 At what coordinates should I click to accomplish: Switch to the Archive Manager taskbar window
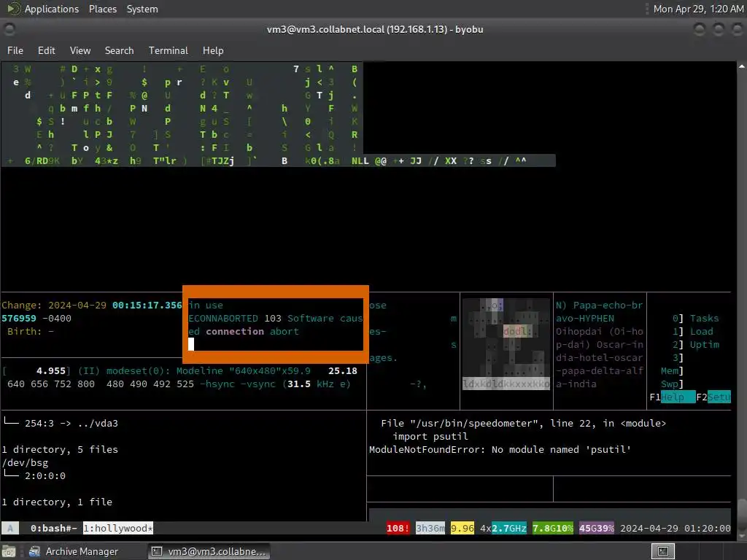[x=74, y=551]
